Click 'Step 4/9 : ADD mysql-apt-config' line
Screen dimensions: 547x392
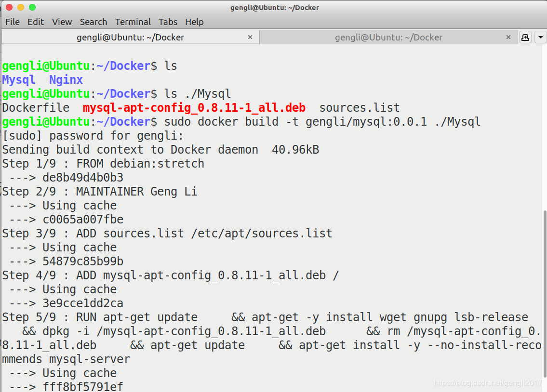coord(171,275)
